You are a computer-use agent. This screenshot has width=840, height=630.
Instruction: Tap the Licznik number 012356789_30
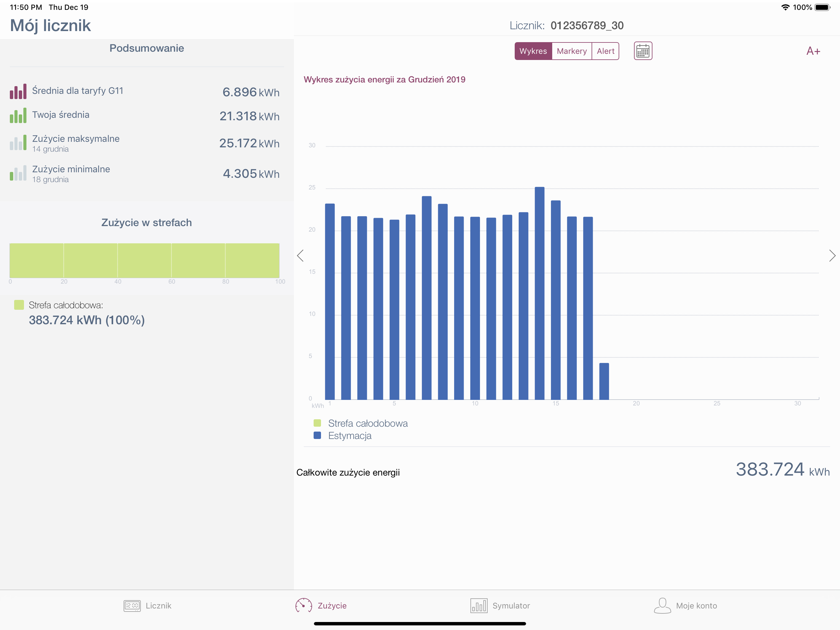[587, 26]
